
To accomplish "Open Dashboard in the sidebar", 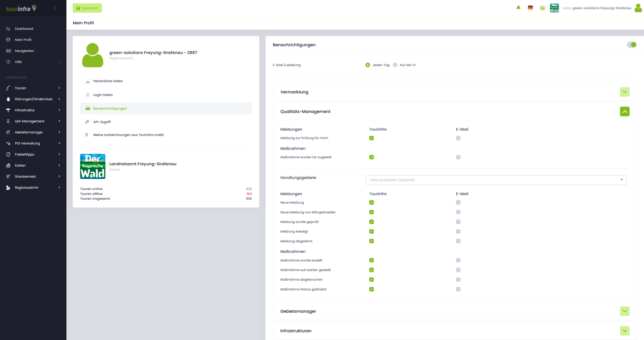I will (x=24, y=29).
